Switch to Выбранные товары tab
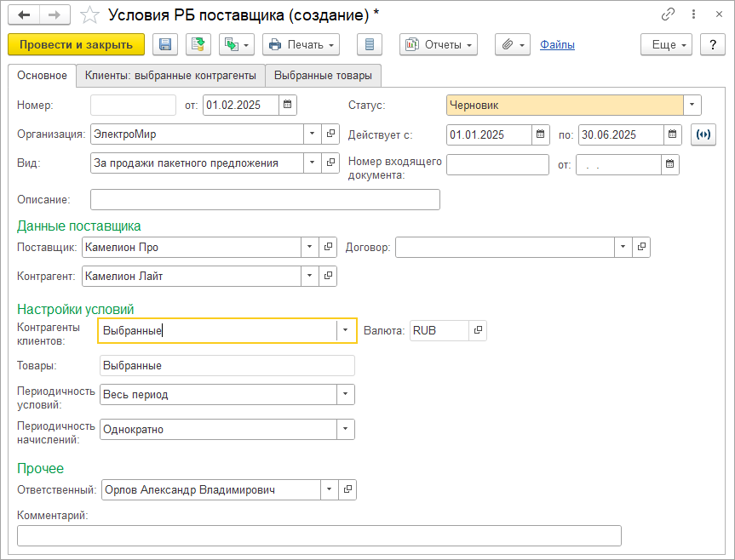The height and width of the screenshot is (560, 735). point(323,76)
